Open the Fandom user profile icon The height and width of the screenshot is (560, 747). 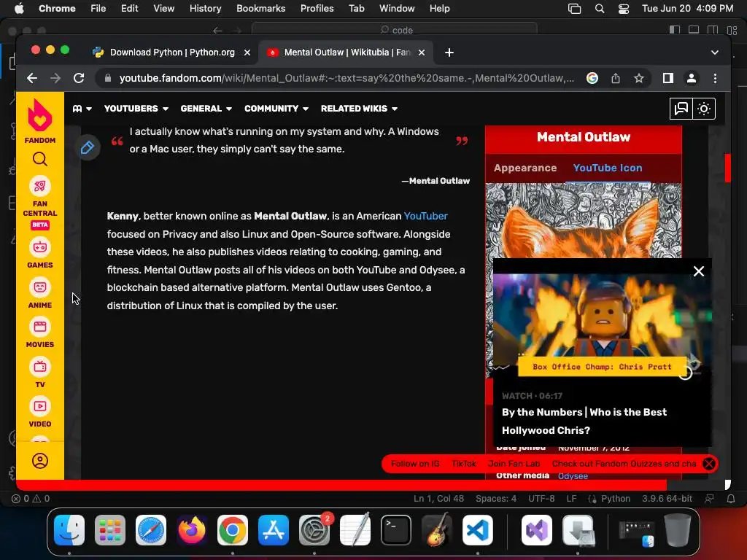[40, 461]
